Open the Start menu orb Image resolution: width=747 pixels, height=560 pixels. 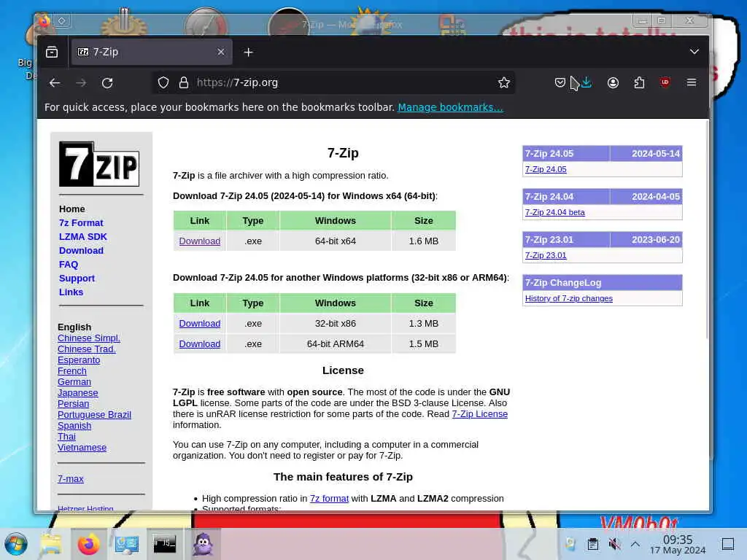pos(16,544)
